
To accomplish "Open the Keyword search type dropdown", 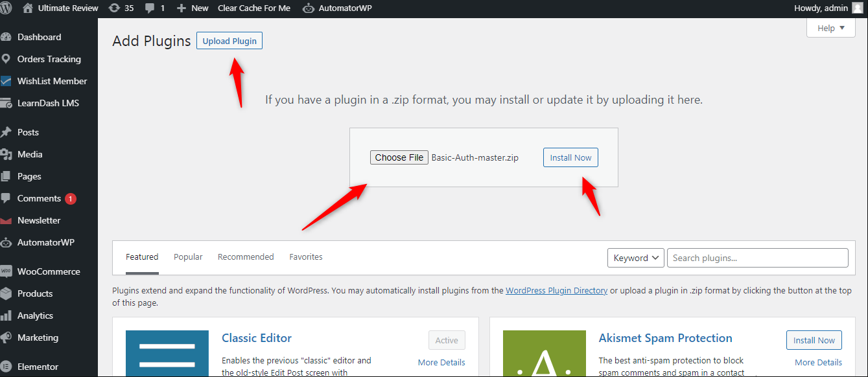I will click(635, 258).
